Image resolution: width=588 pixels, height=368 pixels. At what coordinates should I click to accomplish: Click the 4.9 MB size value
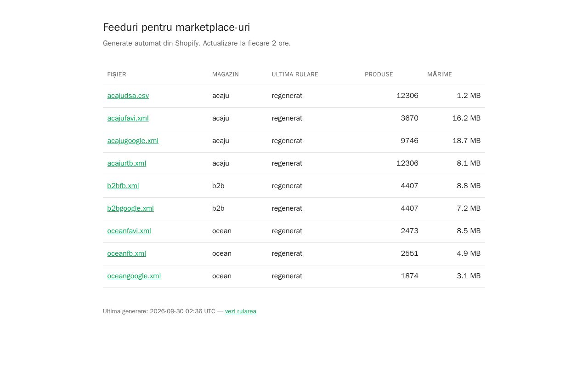[x=469, y=253]
